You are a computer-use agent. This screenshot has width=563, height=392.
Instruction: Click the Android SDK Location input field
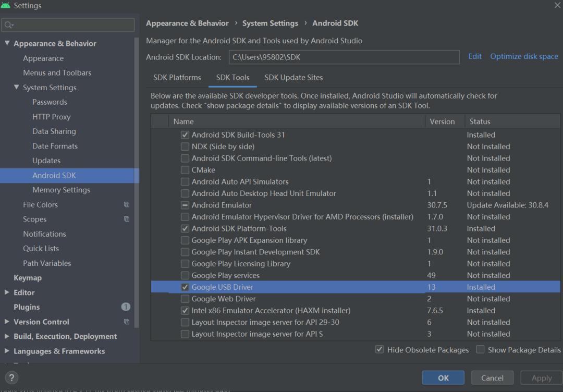344,56
